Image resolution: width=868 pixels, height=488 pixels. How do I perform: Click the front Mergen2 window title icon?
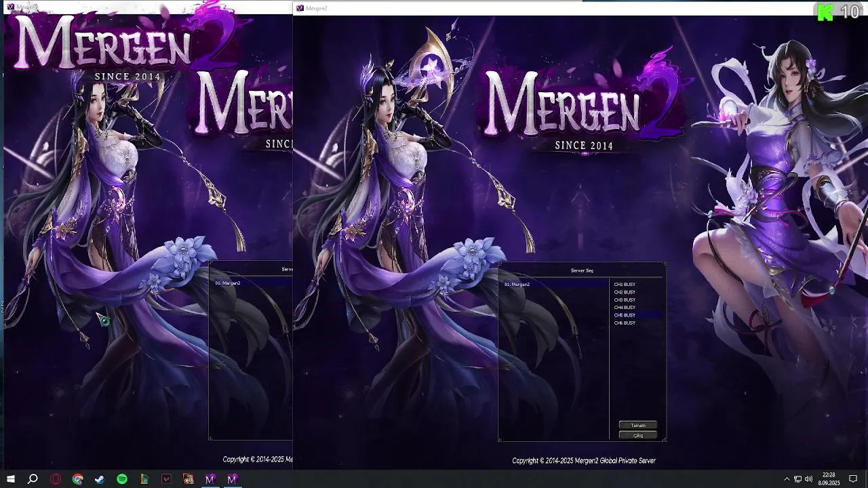pyautogui.click(x=300, y=8)
